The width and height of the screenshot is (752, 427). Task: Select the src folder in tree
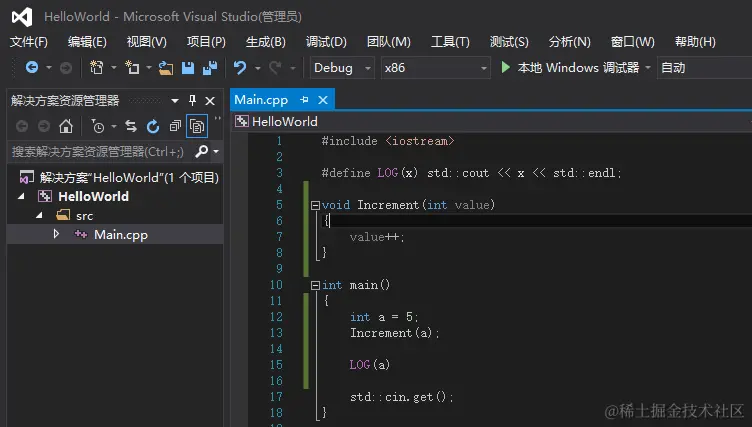[84, 216]
